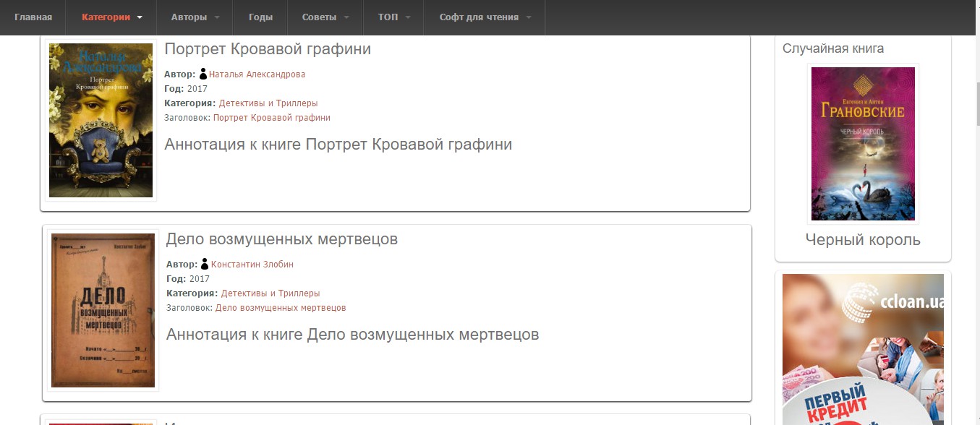Expand the Авторы dropdown arrow
Image resolution: width=980 pixels, height=425 pixels.
[x=218, y=17]
